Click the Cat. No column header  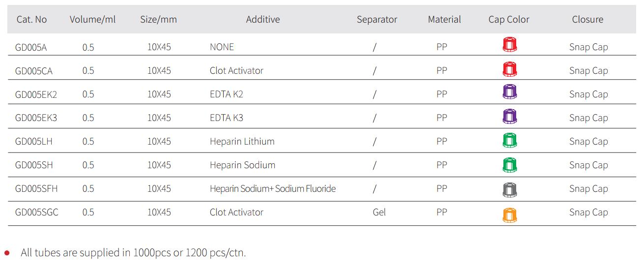[x=32, y=20]
